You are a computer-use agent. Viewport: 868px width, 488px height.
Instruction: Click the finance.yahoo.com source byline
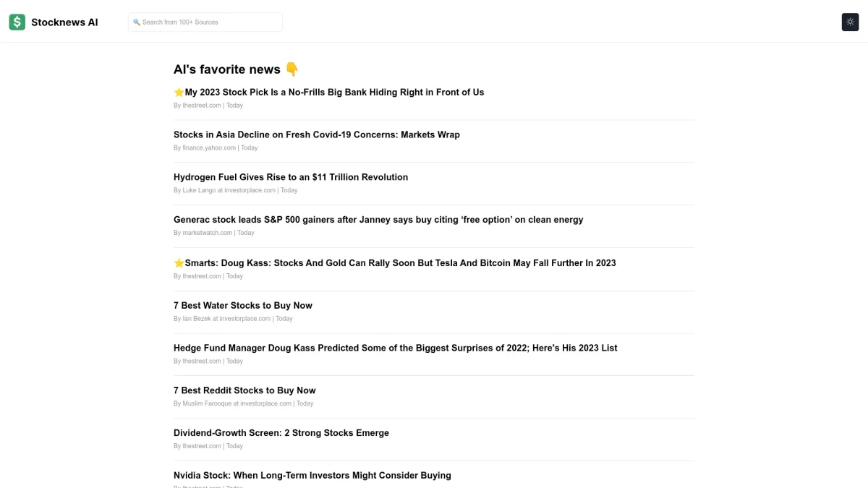pyautogui.click(x=209, y=148)
